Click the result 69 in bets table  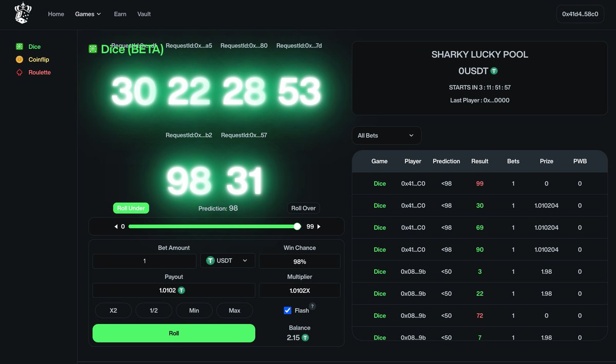[x=479, y=228]
